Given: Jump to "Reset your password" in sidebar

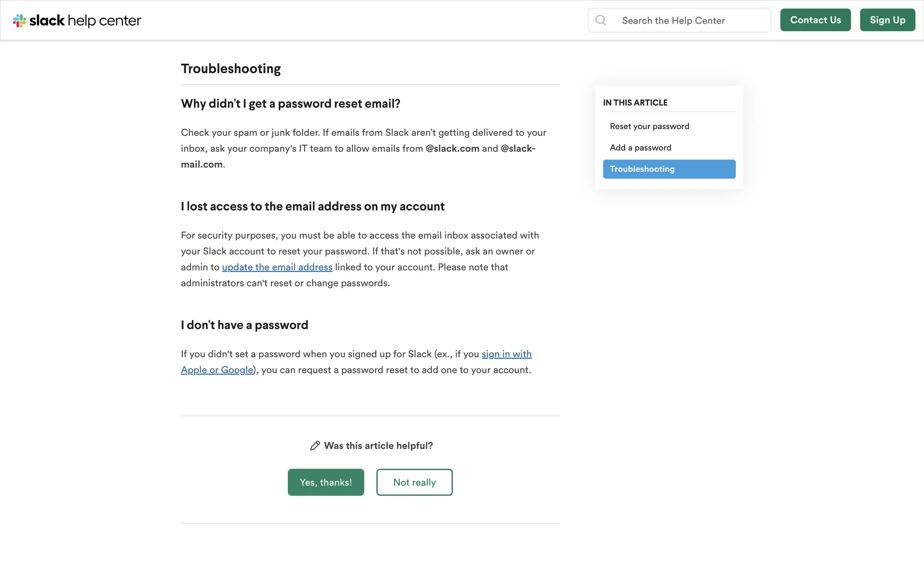Looking at the screenshot, I should pos(649,126).
